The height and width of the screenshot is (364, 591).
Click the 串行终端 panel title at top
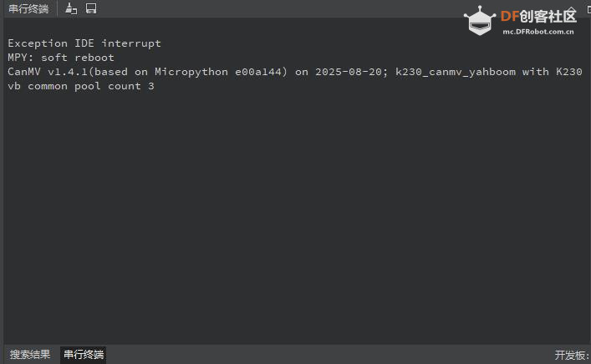point(28,8)
